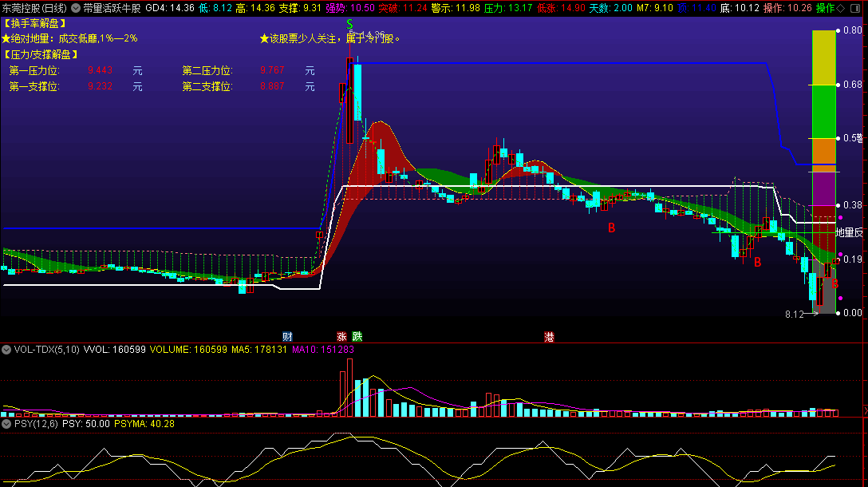
Task: Click the MA5: 178131 value
Action: 259,350
